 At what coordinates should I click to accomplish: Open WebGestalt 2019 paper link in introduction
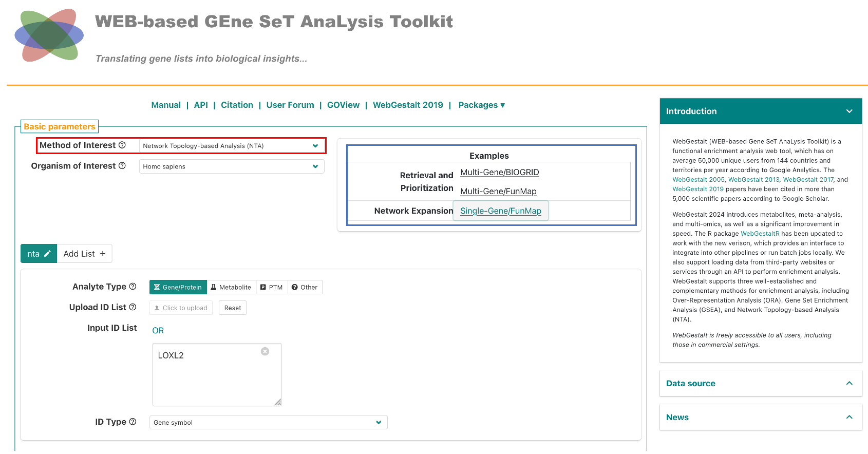click(x=698, y=189)
